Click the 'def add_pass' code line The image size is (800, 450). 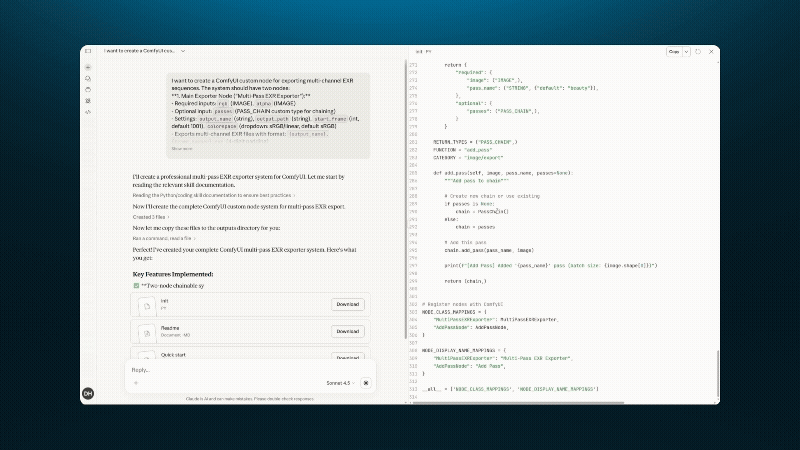pyautogui.click(x=503, y=173)
